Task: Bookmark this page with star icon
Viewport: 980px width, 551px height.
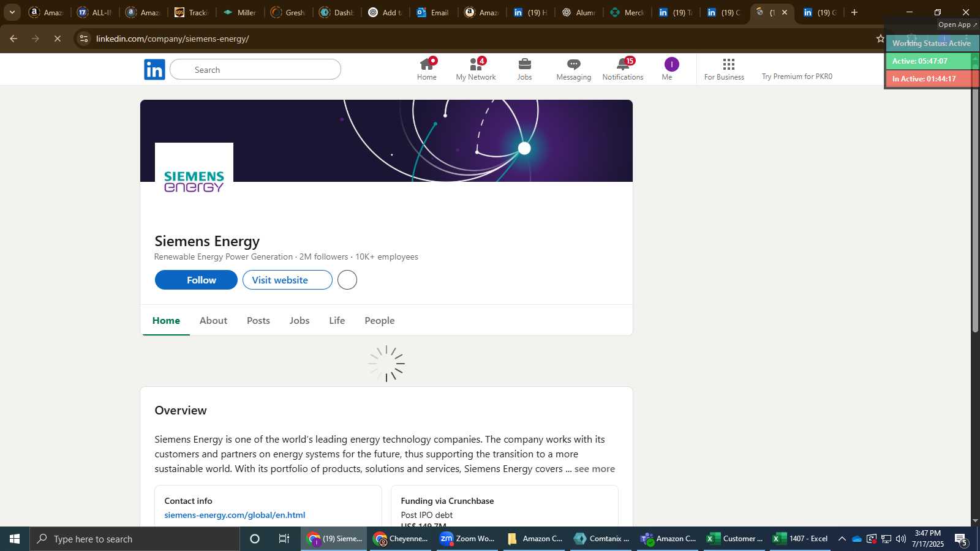Action: 880,39
